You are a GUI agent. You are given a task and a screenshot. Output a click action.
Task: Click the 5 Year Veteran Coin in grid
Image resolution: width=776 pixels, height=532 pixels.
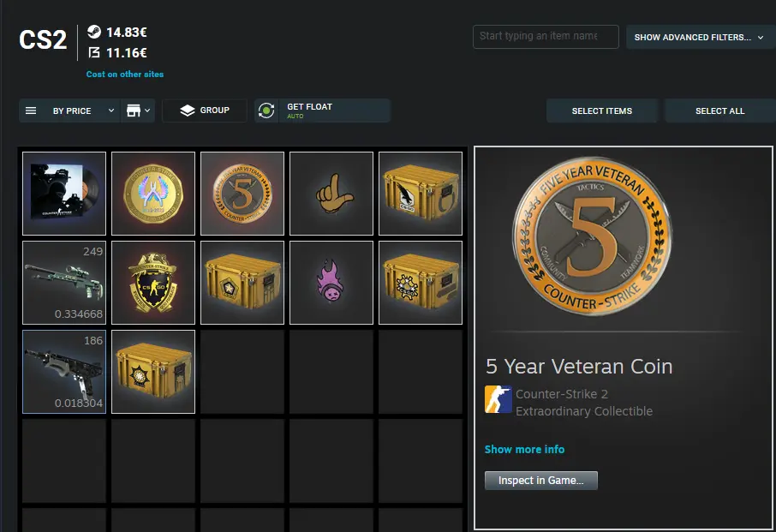coord(242,194)
